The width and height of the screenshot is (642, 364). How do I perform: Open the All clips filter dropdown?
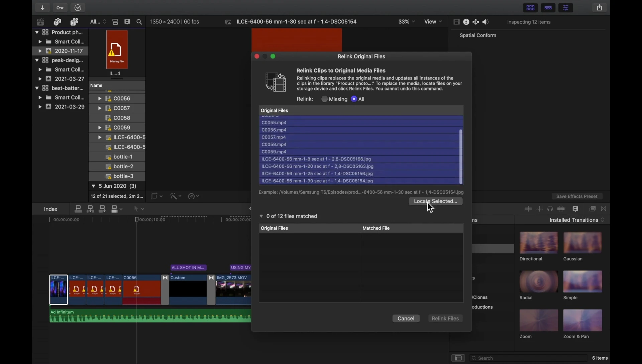click(x=98, y=22)
